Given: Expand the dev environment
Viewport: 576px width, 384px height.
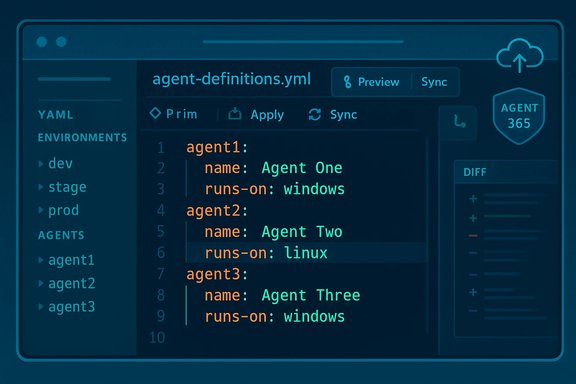Looking at the screenshot, I should [41, 164].
